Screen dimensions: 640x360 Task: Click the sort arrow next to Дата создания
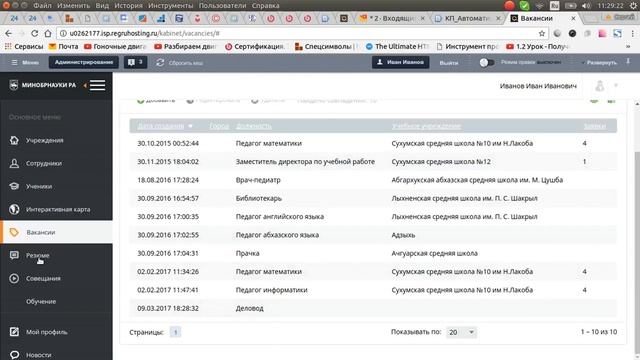[190, 126]
